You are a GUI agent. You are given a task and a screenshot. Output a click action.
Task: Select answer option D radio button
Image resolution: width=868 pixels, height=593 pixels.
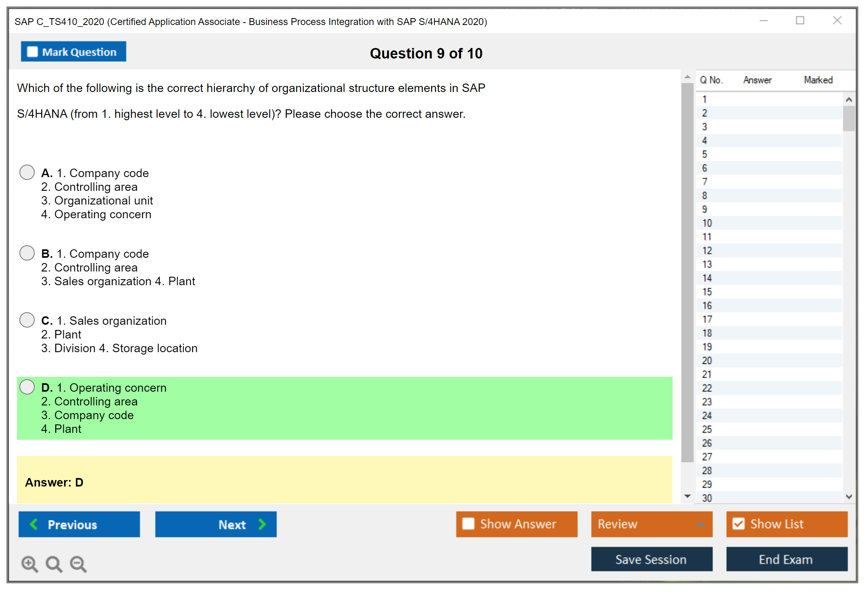coord(27,387)
